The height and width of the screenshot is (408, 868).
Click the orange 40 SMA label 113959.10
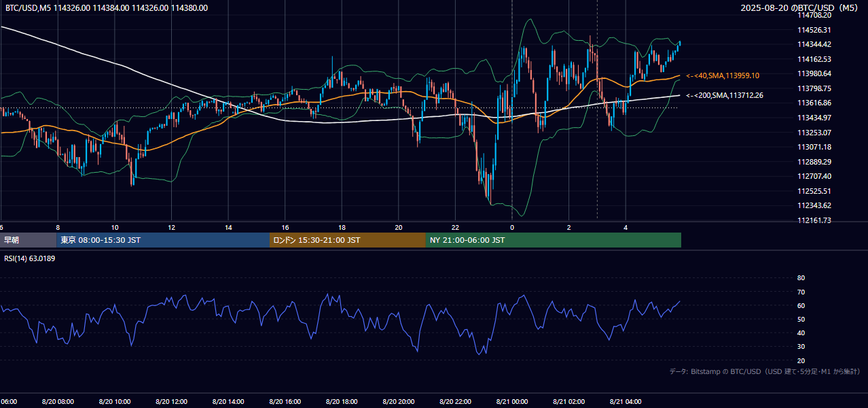(x=723, y=75)
